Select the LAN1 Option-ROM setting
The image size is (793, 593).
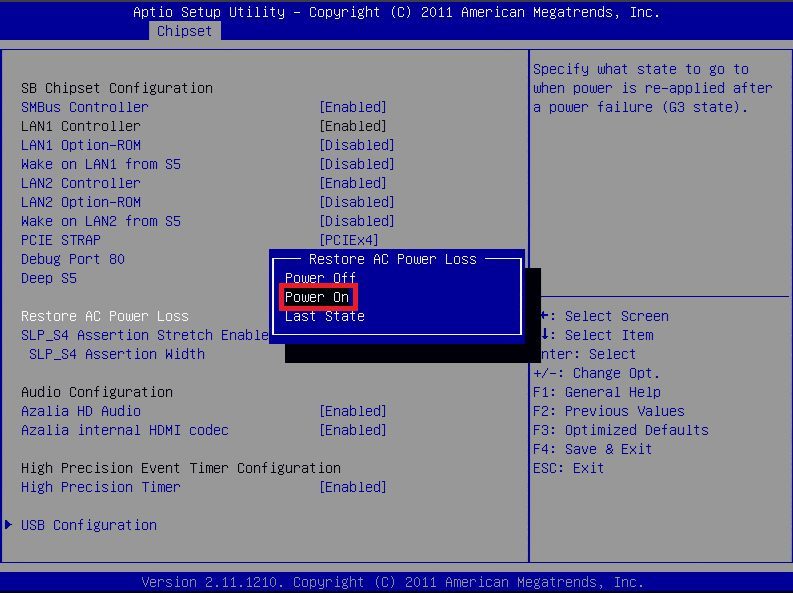[x=80, y=146]
